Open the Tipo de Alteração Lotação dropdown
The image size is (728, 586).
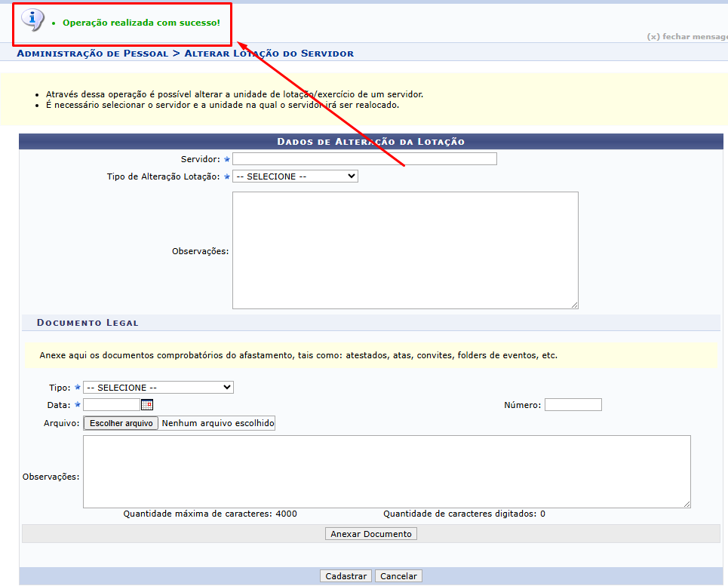click(295, 176)
